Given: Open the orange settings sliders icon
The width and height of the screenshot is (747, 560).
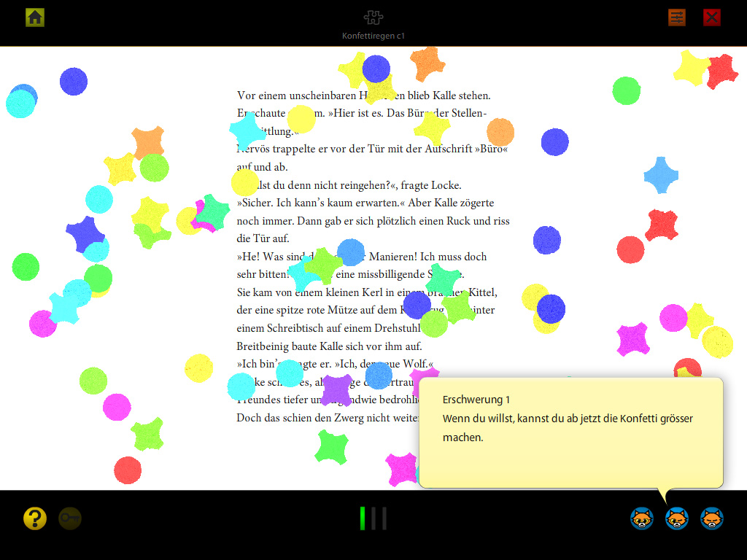Looking at the screenshot, I should 677,17.
